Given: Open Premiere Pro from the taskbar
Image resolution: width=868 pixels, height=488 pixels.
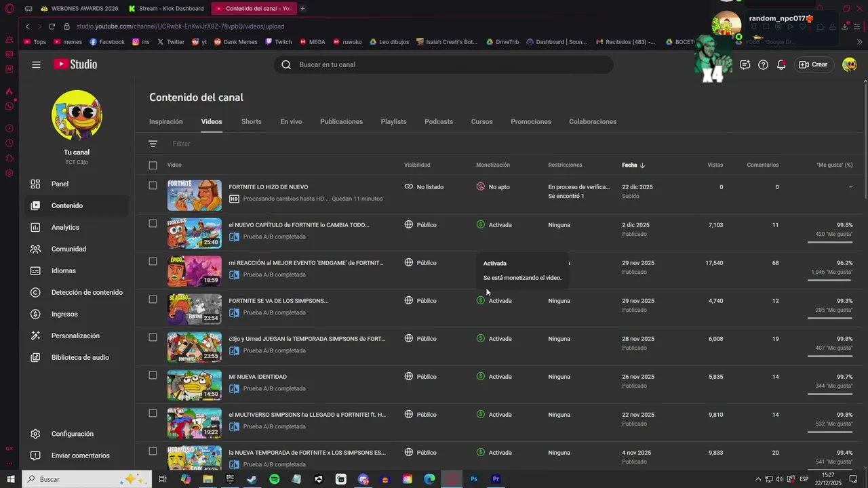Looking at the screenshot, I should tap(496, 479).
